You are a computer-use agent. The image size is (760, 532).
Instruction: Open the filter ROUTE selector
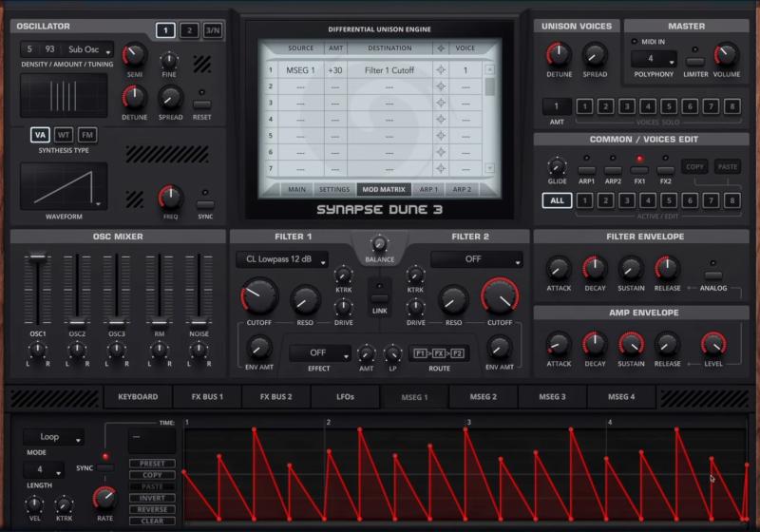pos(439,353)
